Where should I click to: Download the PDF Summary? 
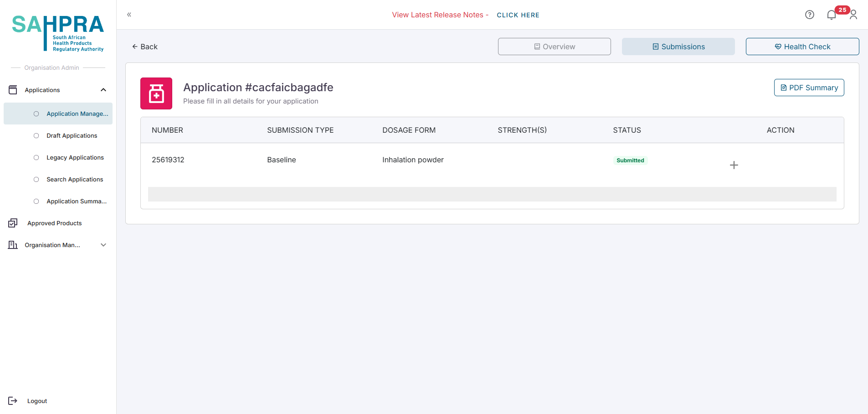[x=809, y=88]
